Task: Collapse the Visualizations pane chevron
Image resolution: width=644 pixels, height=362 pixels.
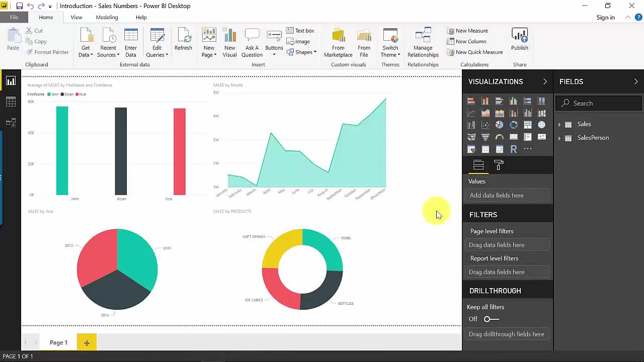Action: click(x=545, y=81)
